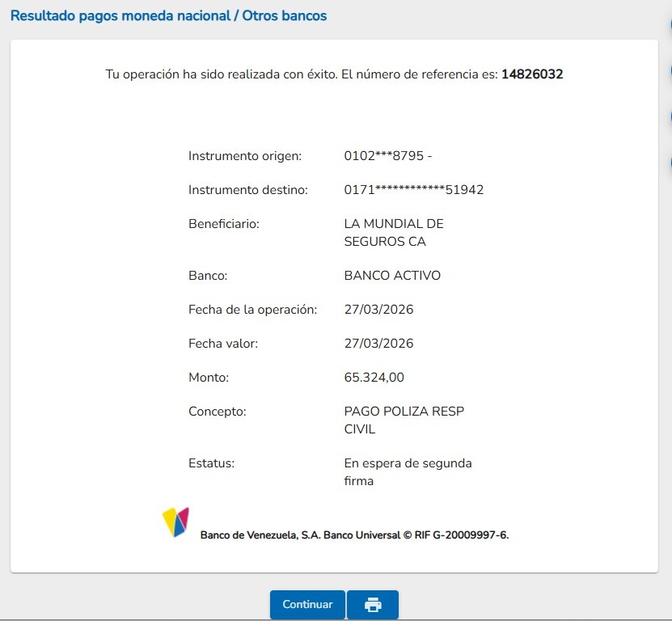Click the bank name BANCO ACTIVO
This screenshot has width=672, height=621.
[x=392, y=276]
